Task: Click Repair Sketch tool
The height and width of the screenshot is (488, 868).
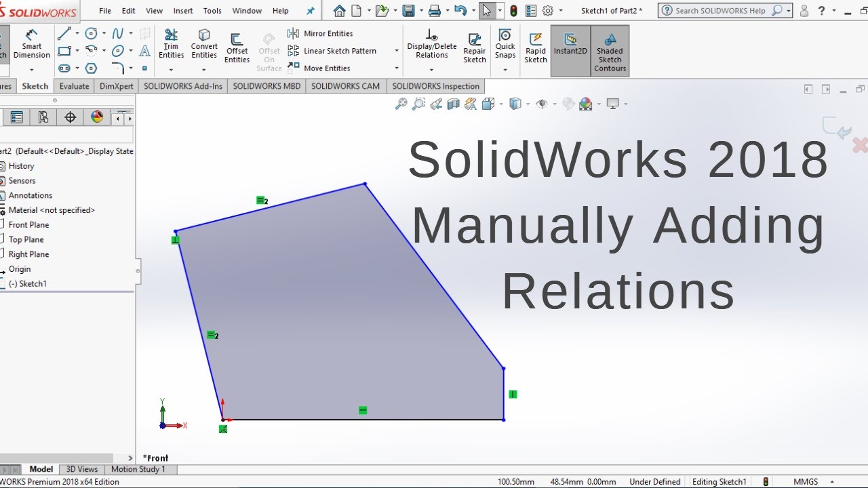Action: click(475, 47)
